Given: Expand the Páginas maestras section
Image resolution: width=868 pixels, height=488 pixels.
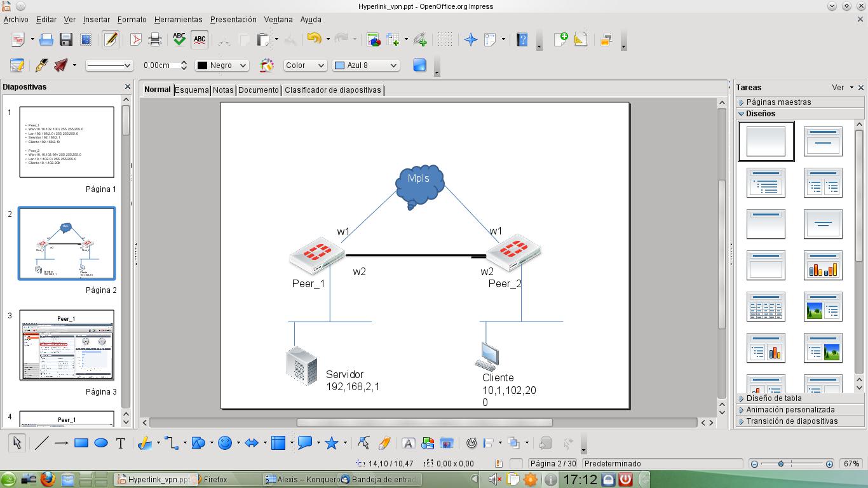Looking at the screenshot, I should click(778, 102).
